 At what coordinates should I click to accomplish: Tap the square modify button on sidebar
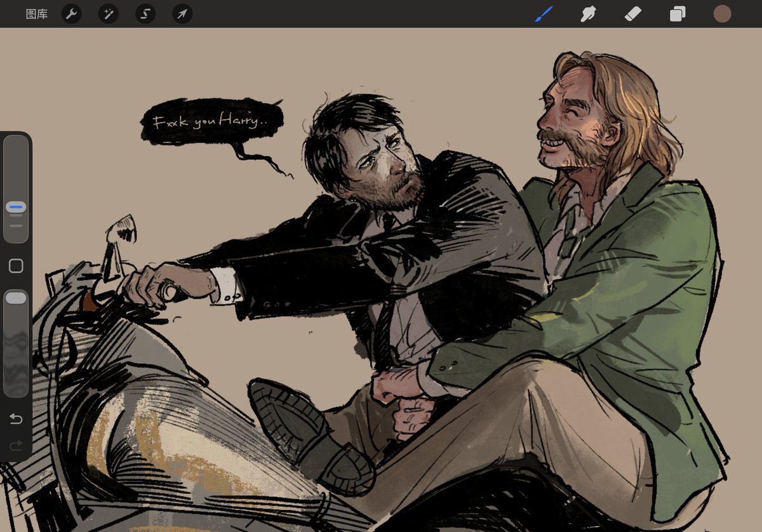16,266
